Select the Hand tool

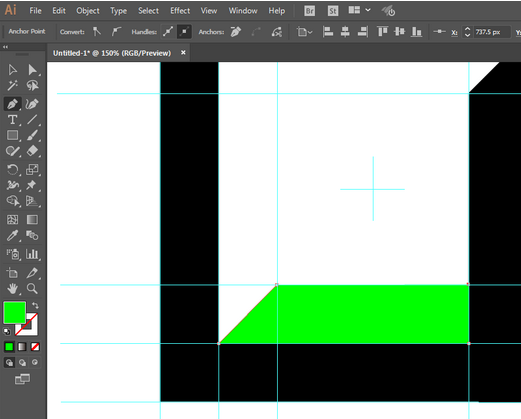point(13,289)
